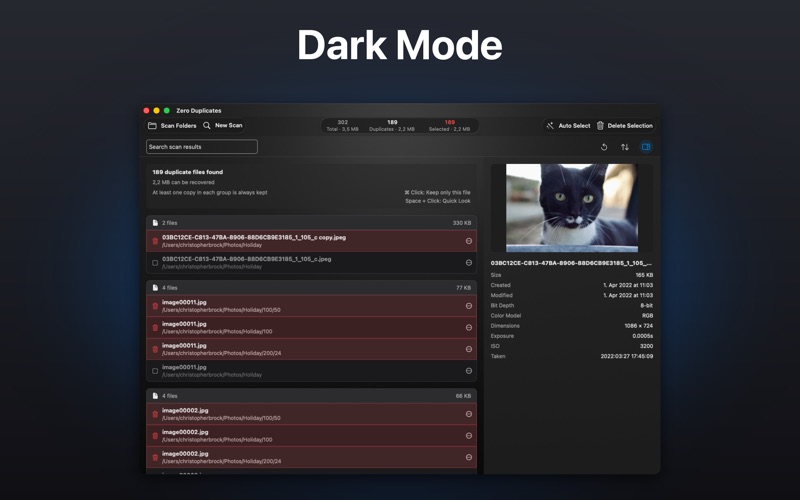Click document icon of 77 KB group header
This screenshot has height=500, width=800.
pyautogui.click(x=155, y=288)
